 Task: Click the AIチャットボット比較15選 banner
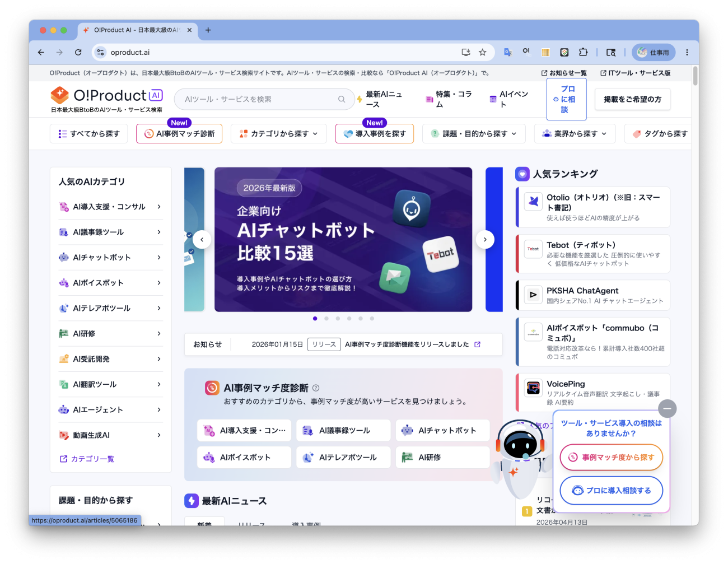click(x=343, y=240)
